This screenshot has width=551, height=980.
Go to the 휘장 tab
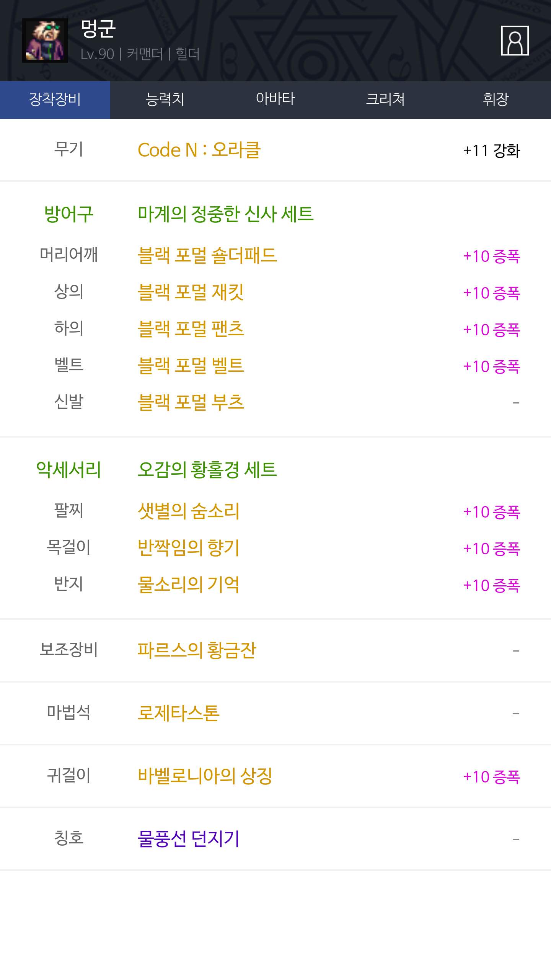496,100
